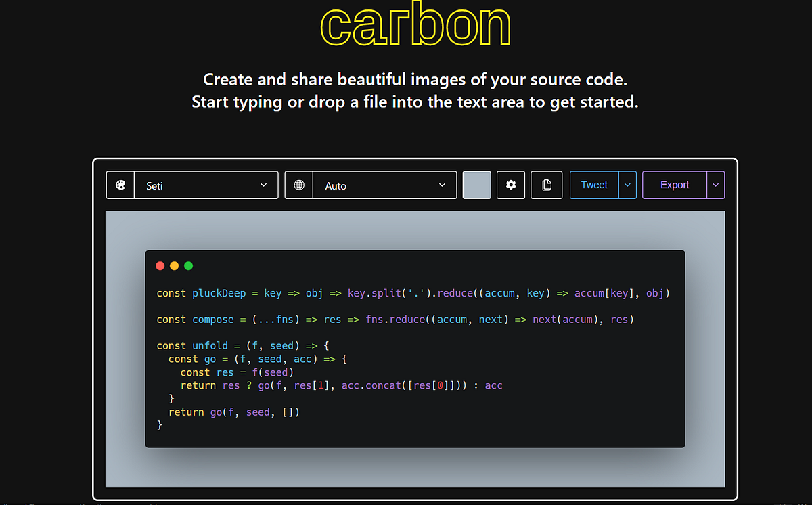Click the green window control dot
Image resolution: width=812 pixels, height=505 pixels.
(189, 266)
